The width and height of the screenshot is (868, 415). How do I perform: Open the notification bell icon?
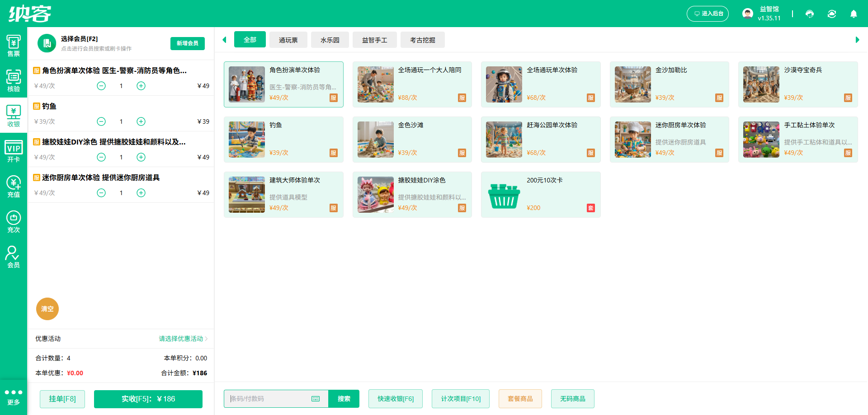854,14
